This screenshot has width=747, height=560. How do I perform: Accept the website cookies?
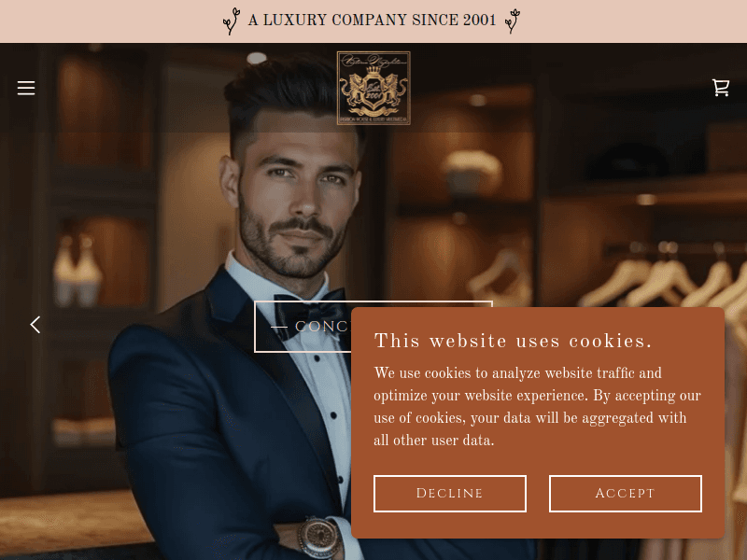625,494
